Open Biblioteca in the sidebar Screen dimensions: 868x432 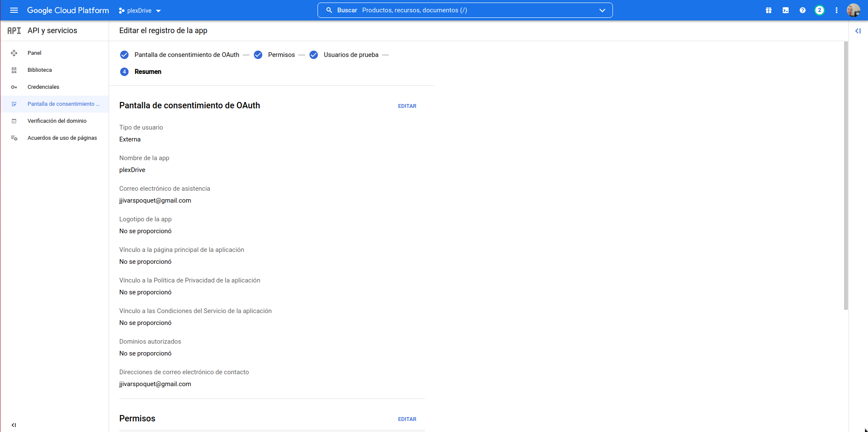tap(39, 70)
